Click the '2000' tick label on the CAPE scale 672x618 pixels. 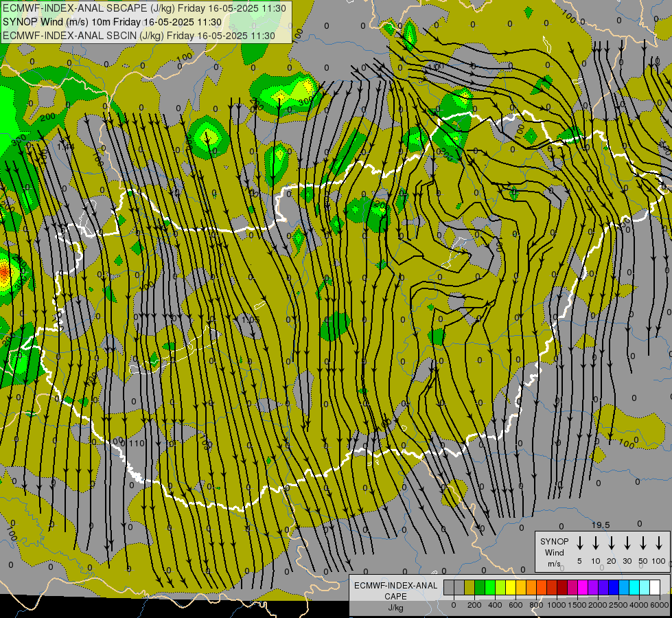[x=598, y=605]
